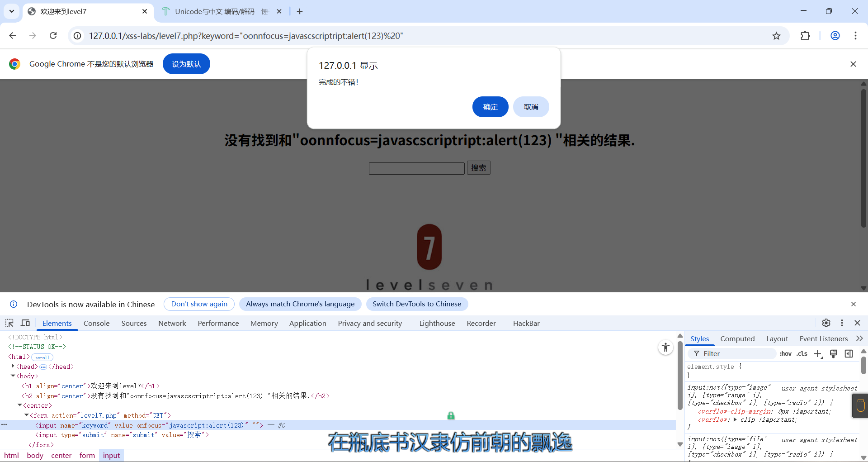View site information icon in address bar
Viewport: 868px width, 462px height.
77,36
